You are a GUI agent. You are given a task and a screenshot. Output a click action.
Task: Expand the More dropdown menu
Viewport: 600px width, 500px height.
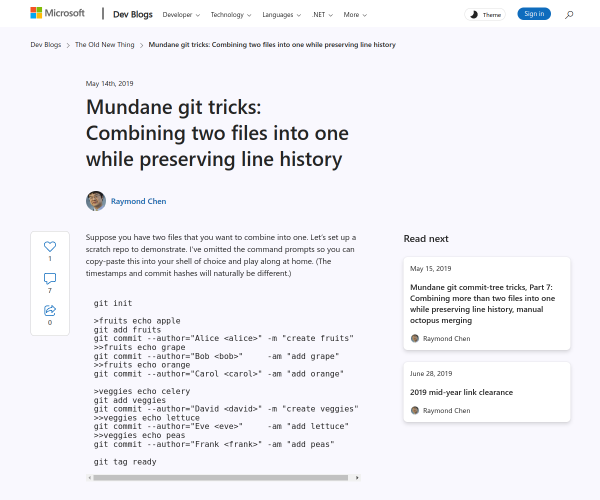(x=355, y=15)
